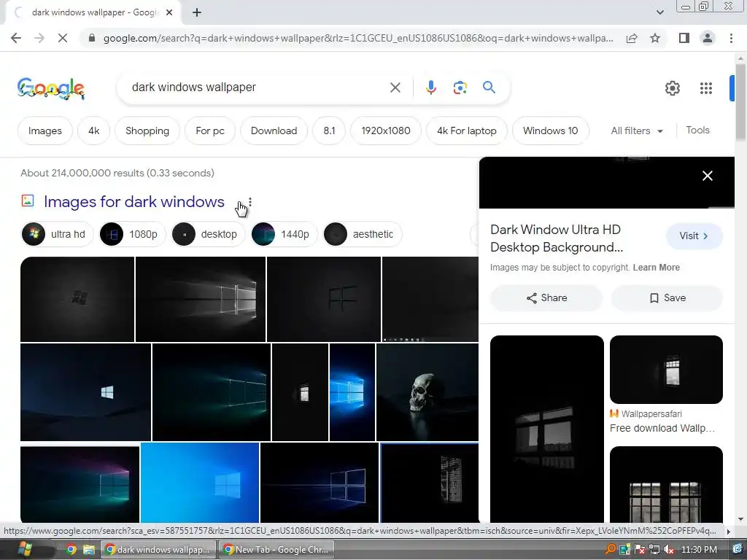Clear the search box text
This screenshot has width=747, height=560.
pyautogui.click(x=395, y=87)
